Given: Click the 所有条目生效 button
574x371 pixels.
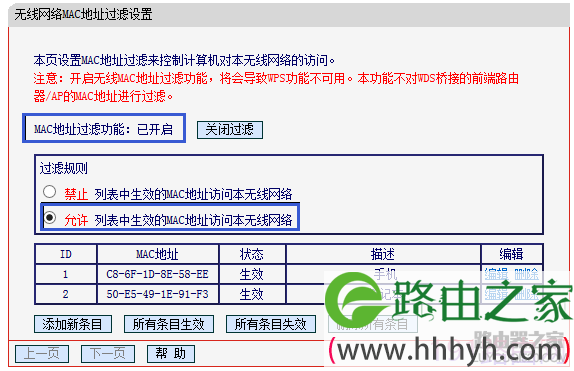Looking at the screenshot, I should 169,324.
